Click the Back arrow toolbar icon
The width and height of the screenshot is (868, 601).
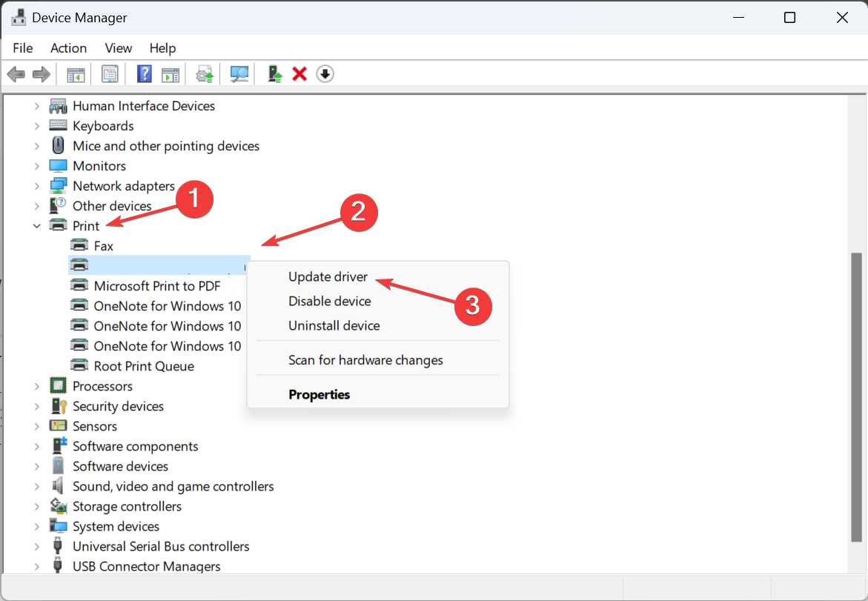(16, 73)
